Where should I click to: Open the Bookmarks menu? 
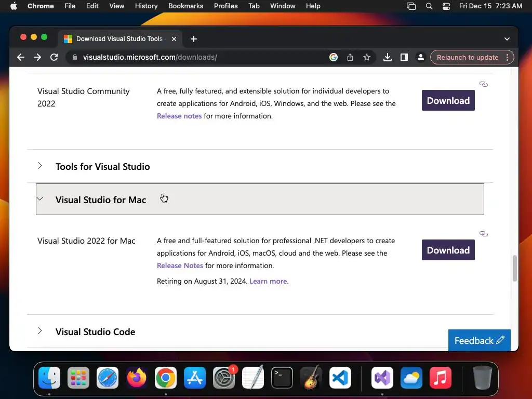tap(185, 6)
